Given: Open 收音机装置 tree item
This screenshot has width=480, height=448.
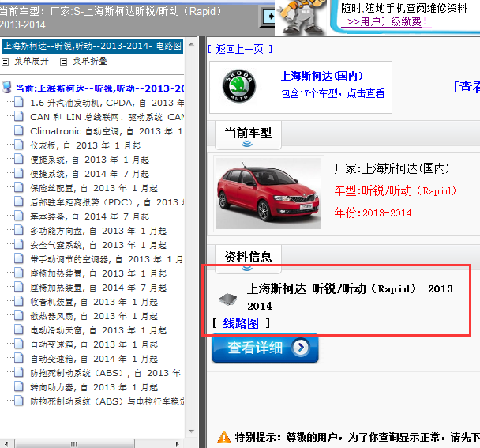Looking at the screenshot, I should click(x=94, y=302).
